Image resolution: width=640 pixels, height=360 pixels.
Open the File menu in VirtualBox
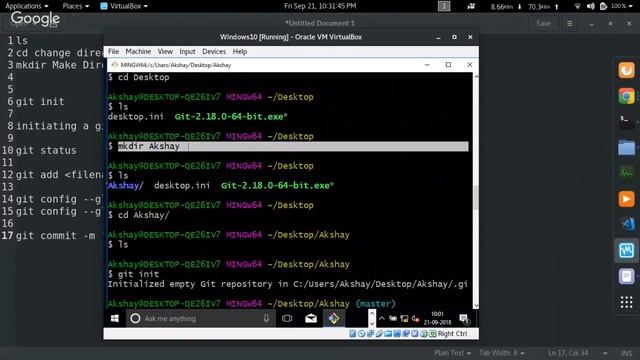tap(113, 51)
